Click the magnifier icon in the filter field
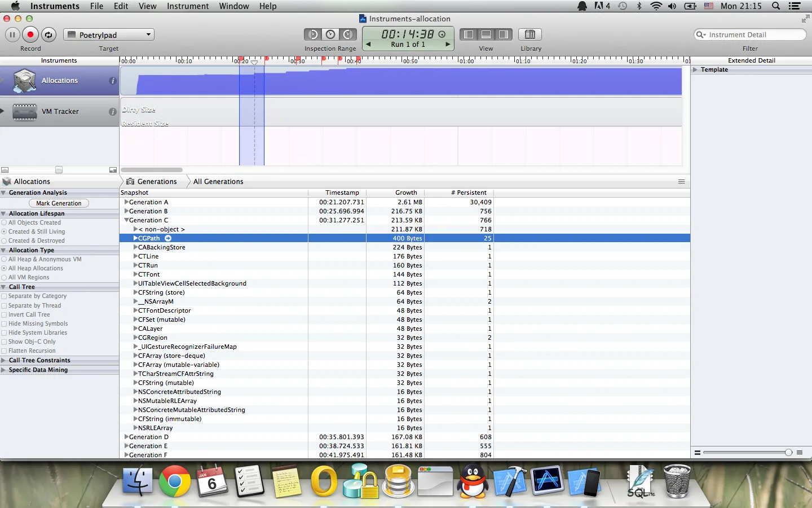Viewport: 812px width, 508px height. 701,34
